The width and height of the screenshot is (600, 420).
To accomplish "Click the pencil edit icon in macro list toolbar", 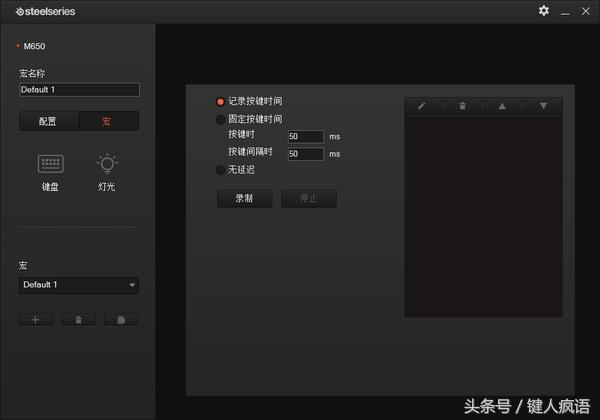I will click(x=422, y=106).
